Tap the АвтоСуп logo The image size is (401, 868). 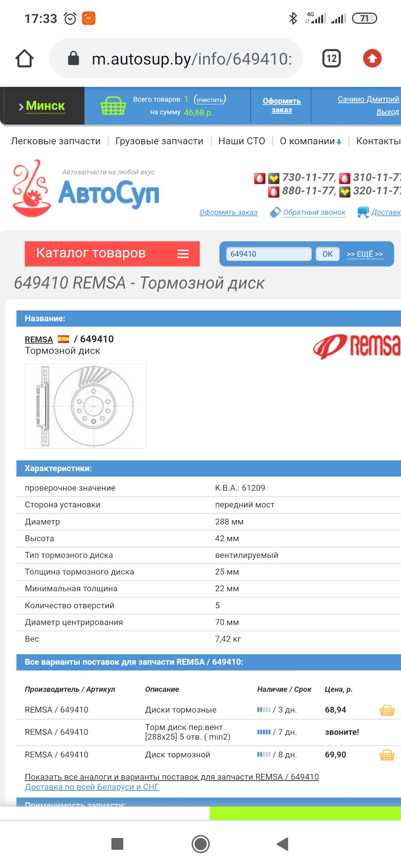click(x=86, y=189)
